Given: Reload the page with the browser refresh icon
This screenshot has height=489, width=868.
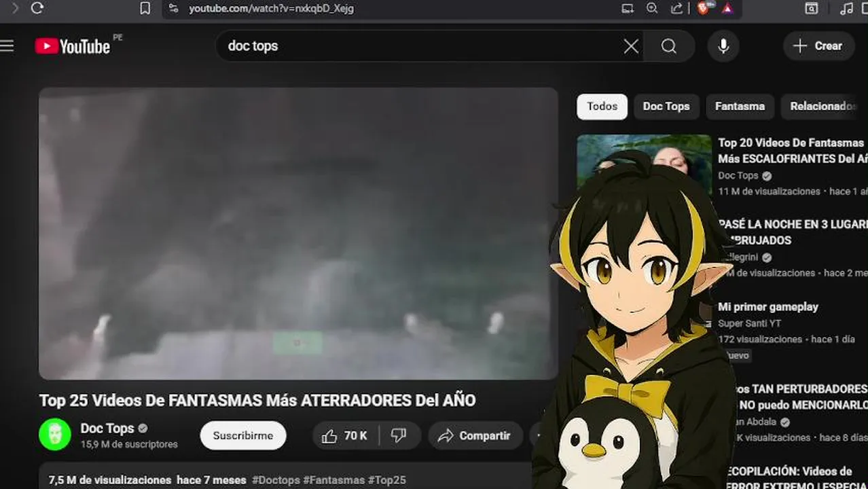Looking at the screenshot, I should (x=37, y=8).
